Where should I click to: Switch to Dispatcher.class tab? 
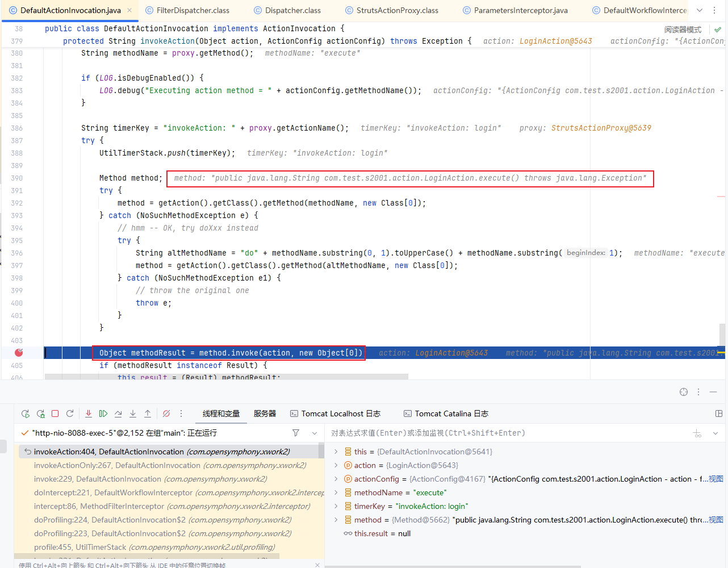(x=287, y=10)
